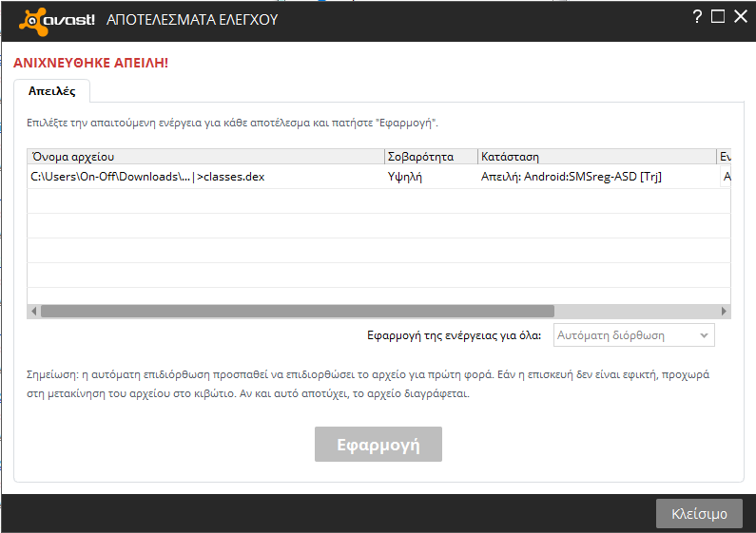The width and height of the screenshot is (756, 533).
Task: Open help via the question mark icon
Action: (x=697, y=16)
